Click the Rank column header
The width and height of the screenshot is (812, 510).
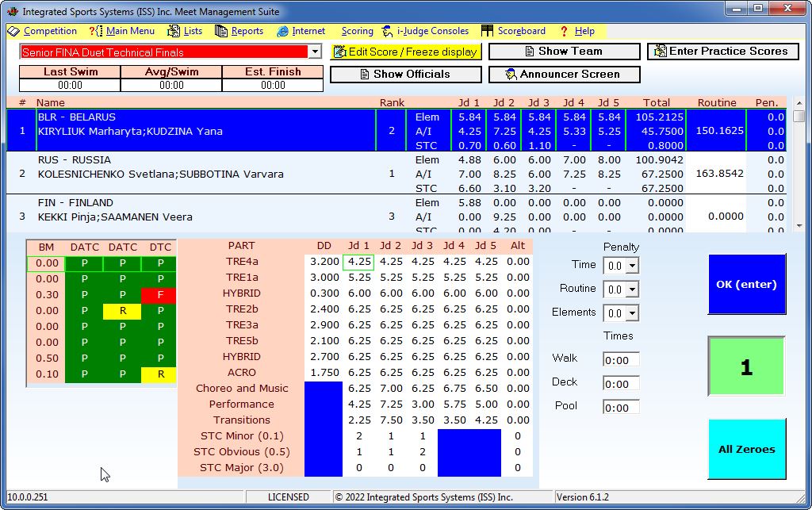(x=392, y=102)
